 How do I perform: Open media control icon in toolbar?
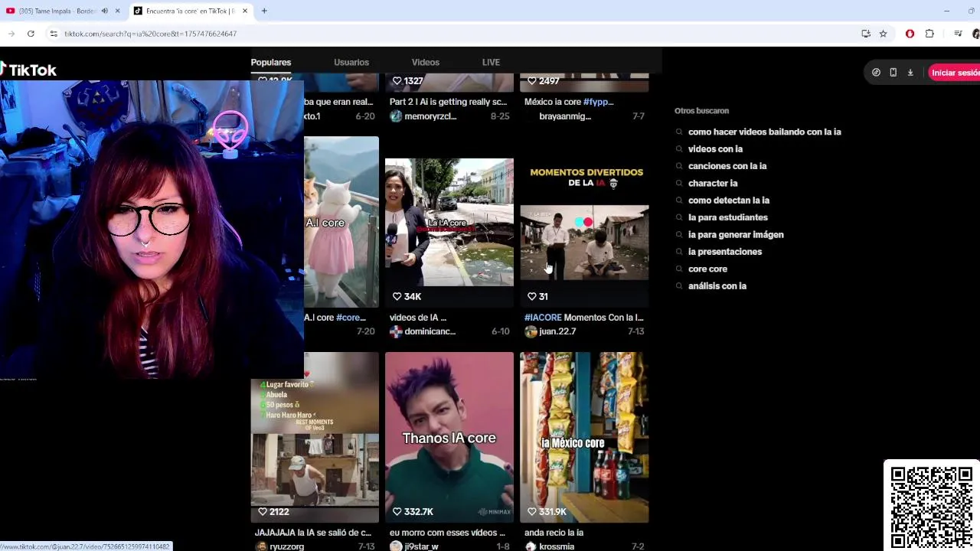pyautogui.click(x=958, y=34)
